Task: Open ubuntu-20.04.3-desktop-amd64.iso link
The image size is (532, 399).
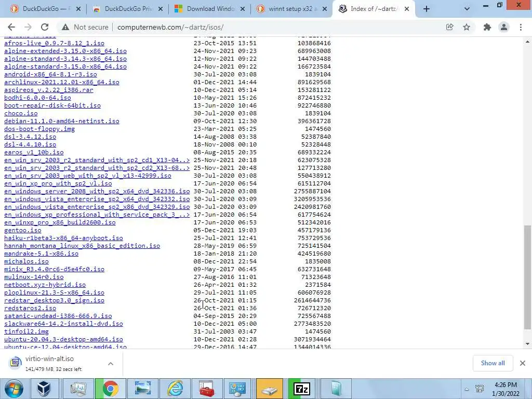Action: click(63, 340)
